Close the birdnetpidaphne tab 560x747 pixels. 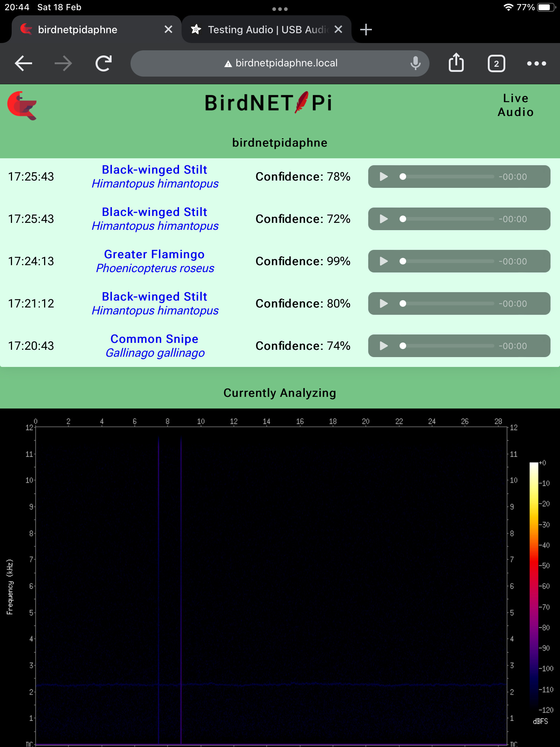168,30
